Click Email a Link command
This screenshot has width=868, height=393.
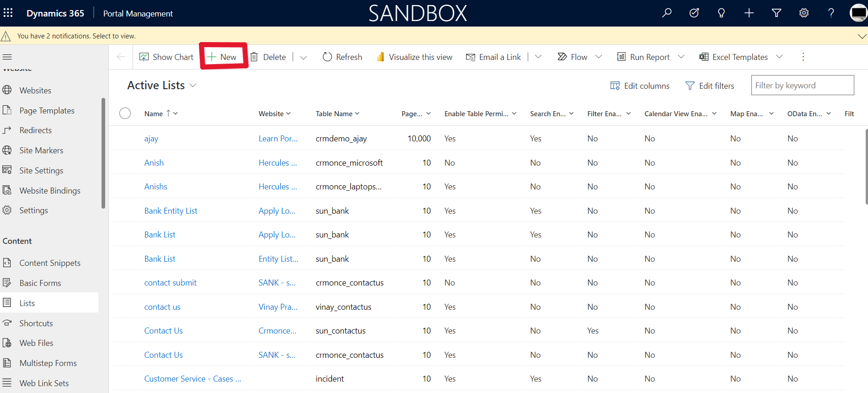pyautogui.click(x=493, y=57)
